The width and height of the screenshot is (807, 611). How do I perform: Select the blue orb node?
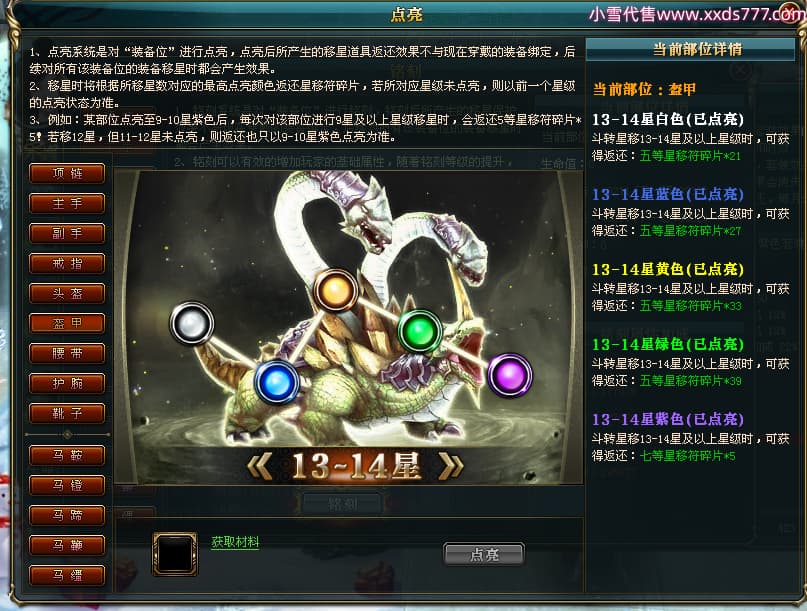pos(277,382)
